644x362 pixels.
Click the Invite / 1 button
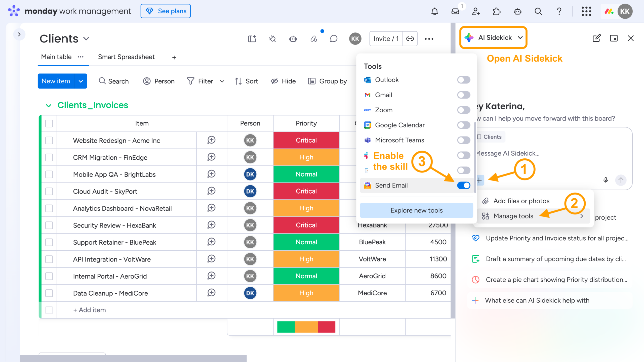pos(386,39)
